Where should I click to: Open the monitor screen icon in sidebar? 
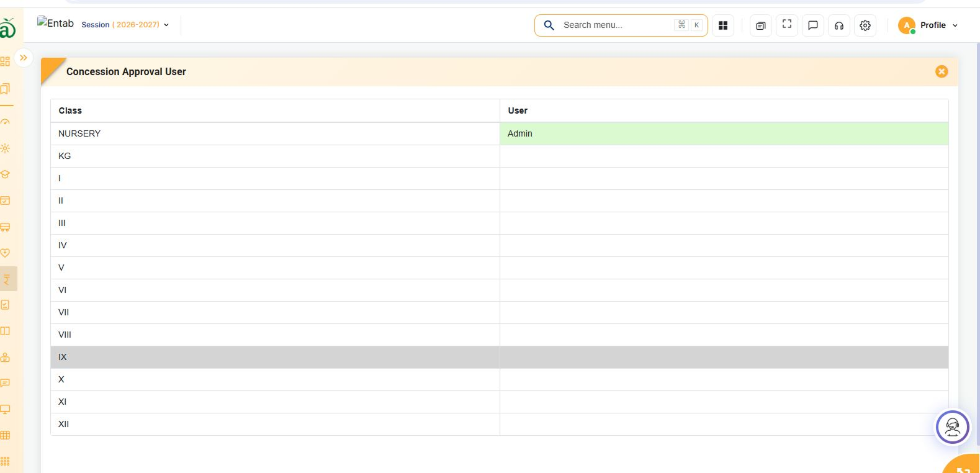(x=6, y=409)
